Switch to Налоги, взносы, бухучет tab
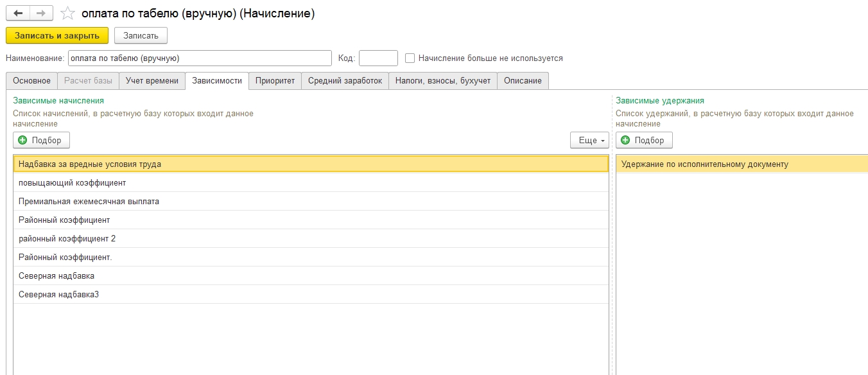868x375 pixels. tap(442, 81)
